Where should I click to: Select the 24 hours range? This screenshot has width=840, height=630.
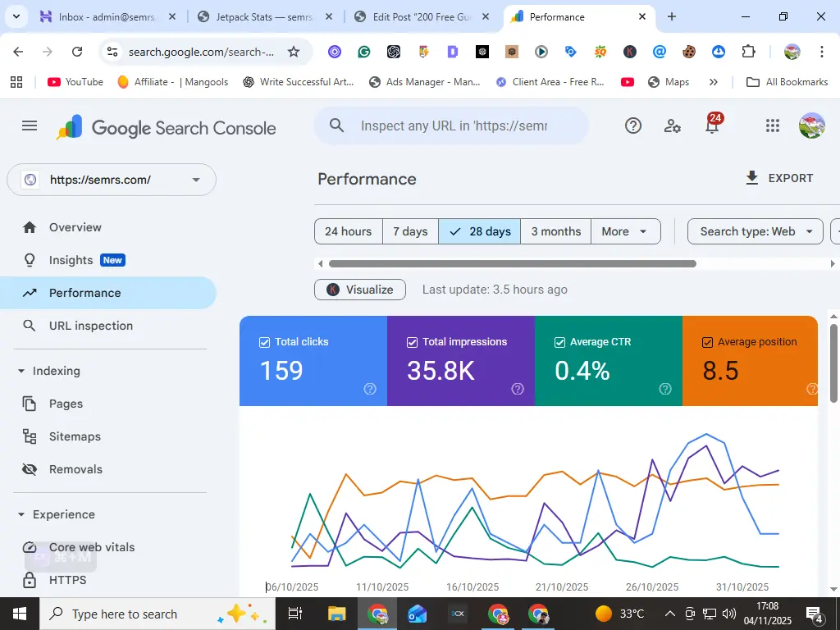click(x=348, y=231)
